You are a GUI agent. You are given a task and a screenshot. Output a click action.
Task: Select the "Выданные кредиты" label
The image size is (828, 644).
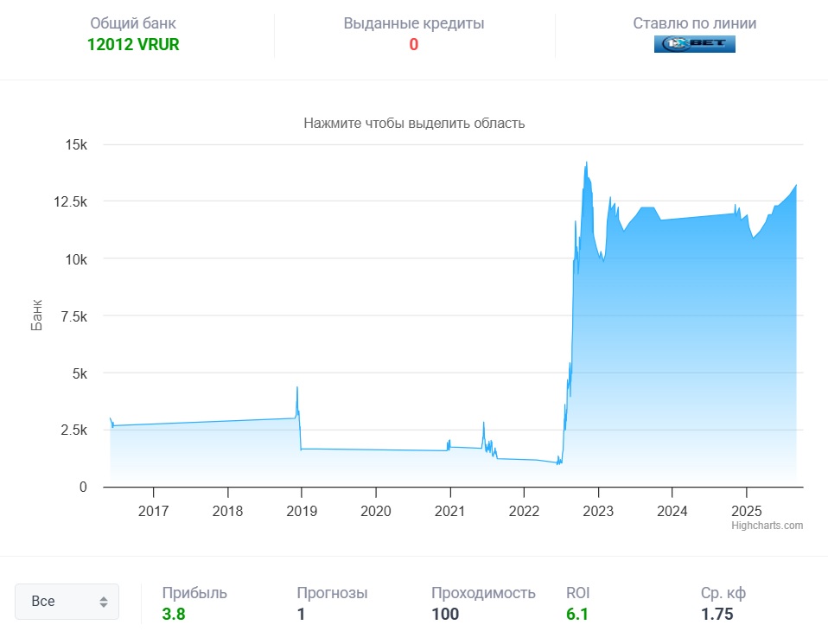(x=414, y=23)
